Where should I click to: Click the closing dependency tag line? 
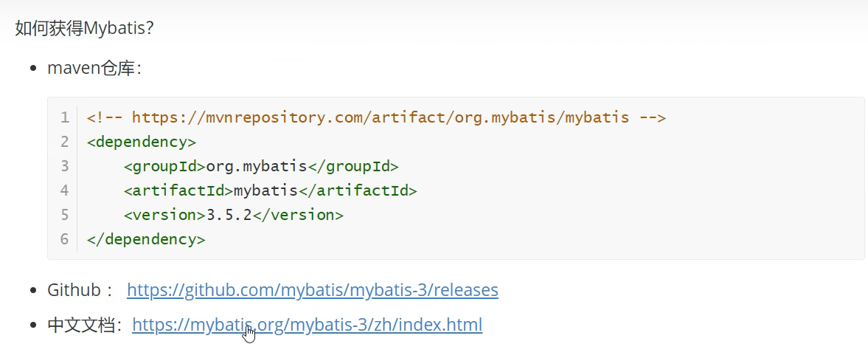pyautogui.click(x=145, y=239)
